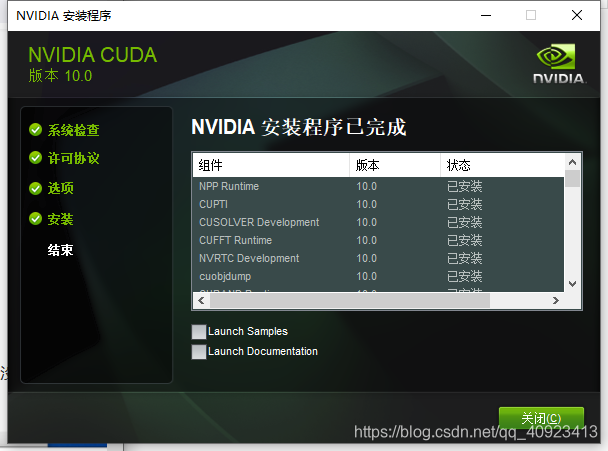Screen dimensions: 608x451
Task: Click the list's scroll down arrow
Action: click(572, 284)
